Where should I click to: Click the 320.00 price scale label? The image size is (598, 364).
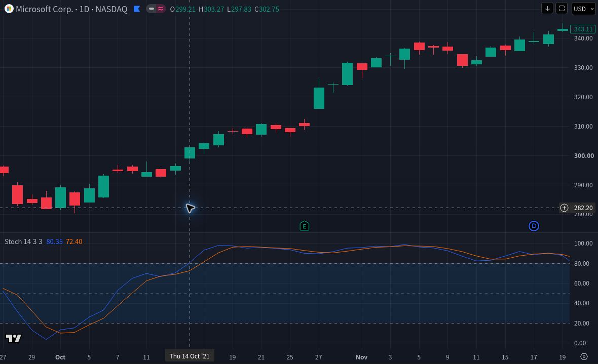point(583,97)
